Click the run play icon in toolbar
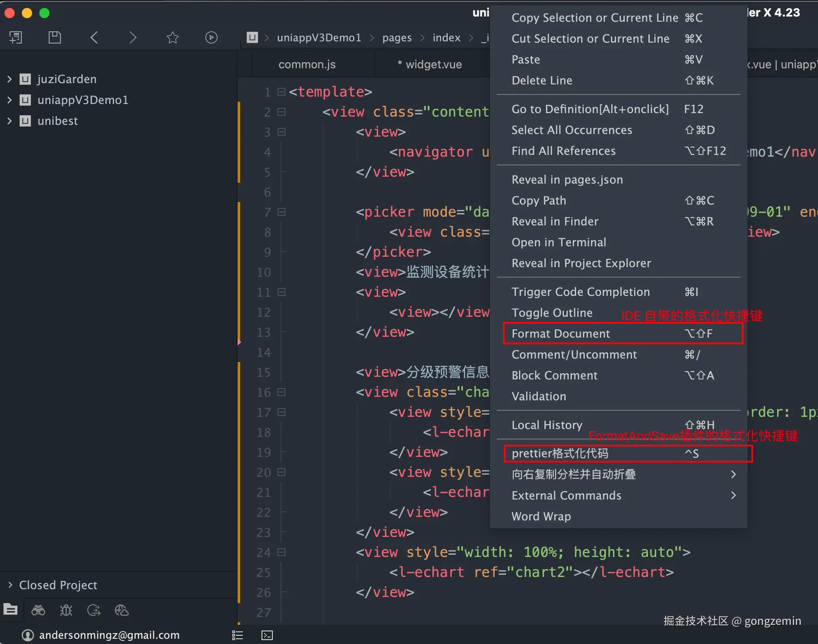This screenshot has height=644, width=818. 211,37
